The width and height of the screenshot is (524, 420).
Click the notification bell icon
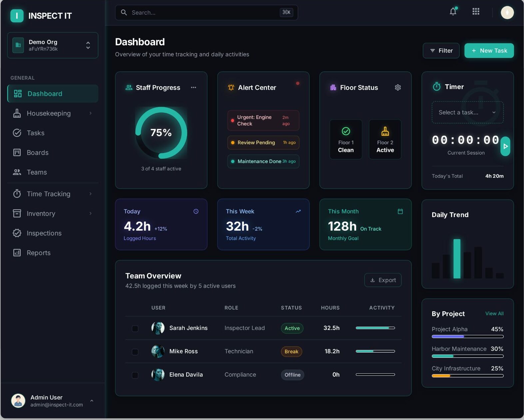(x=453, y=12)
